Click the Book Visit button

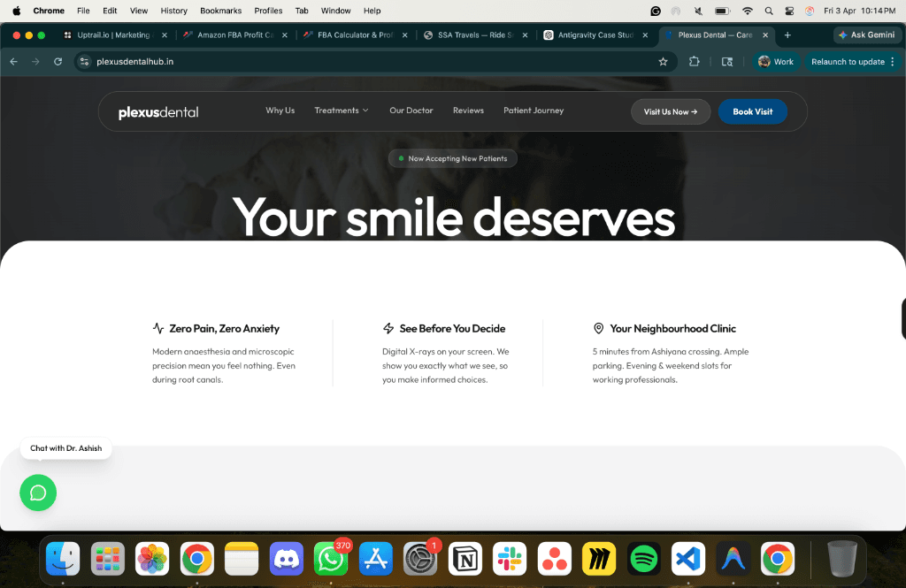752,111
